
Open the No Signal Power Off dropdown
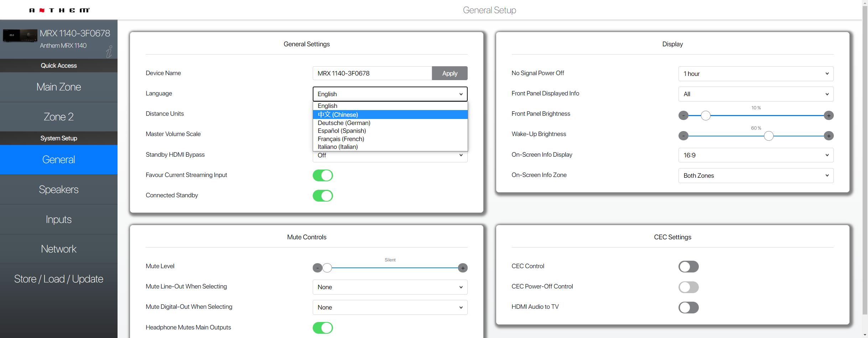click(x=755, y=74)
